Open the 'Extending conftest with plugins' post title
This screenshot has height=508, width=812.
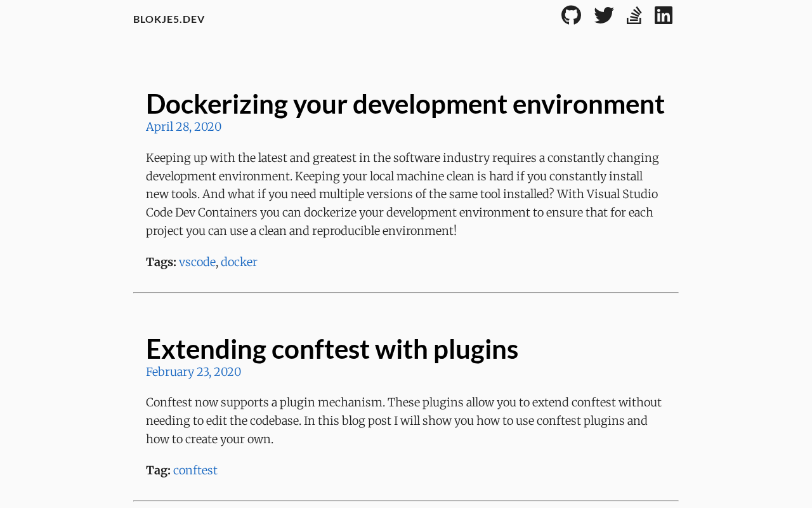332,349
